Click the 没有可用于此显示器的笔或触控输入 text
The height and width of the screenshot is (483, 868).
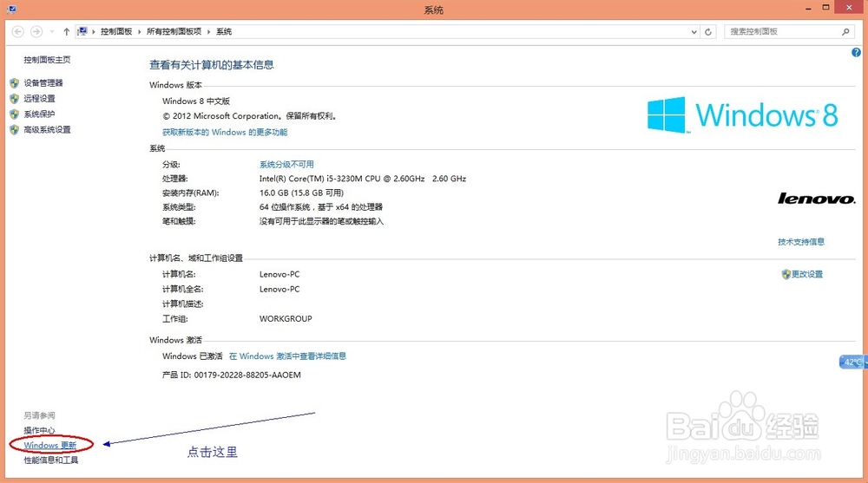pos(322,221)
